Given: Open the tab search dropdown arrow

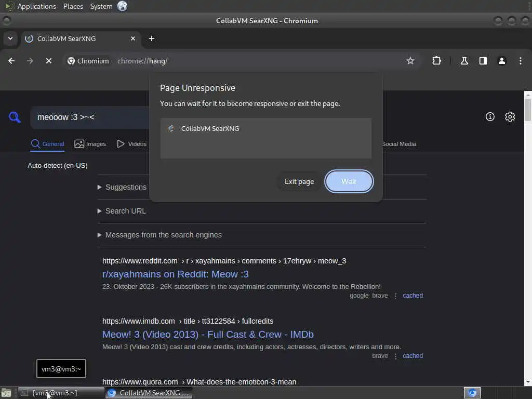Looking at the screenshot, I should 10,38.
